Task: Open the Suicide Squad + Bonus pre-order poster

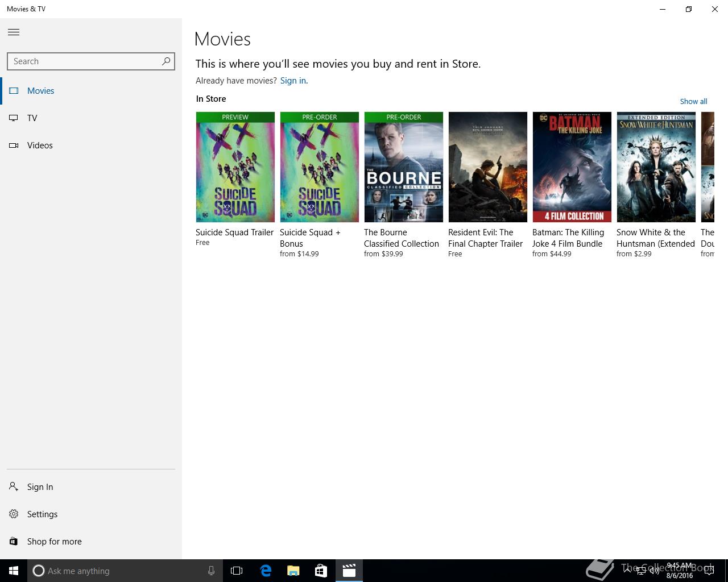Action: [x=320, y=167]
